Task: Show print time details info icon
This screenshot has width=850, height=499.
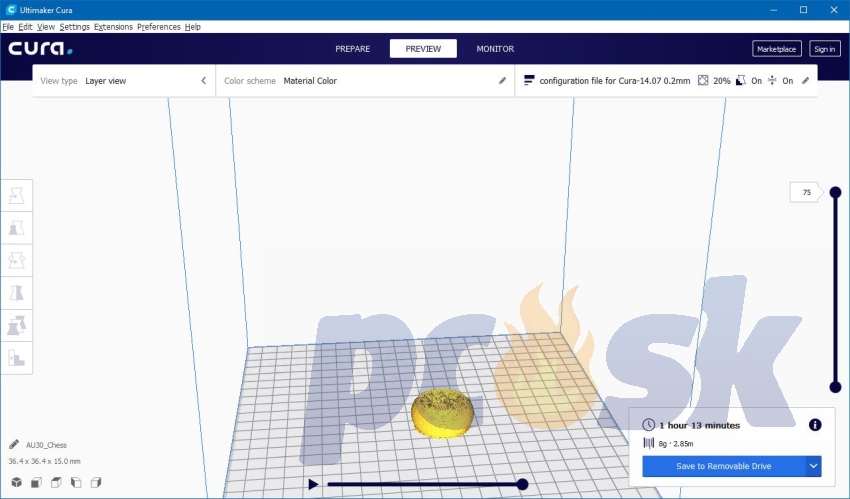Action: [x=815, y=425]
